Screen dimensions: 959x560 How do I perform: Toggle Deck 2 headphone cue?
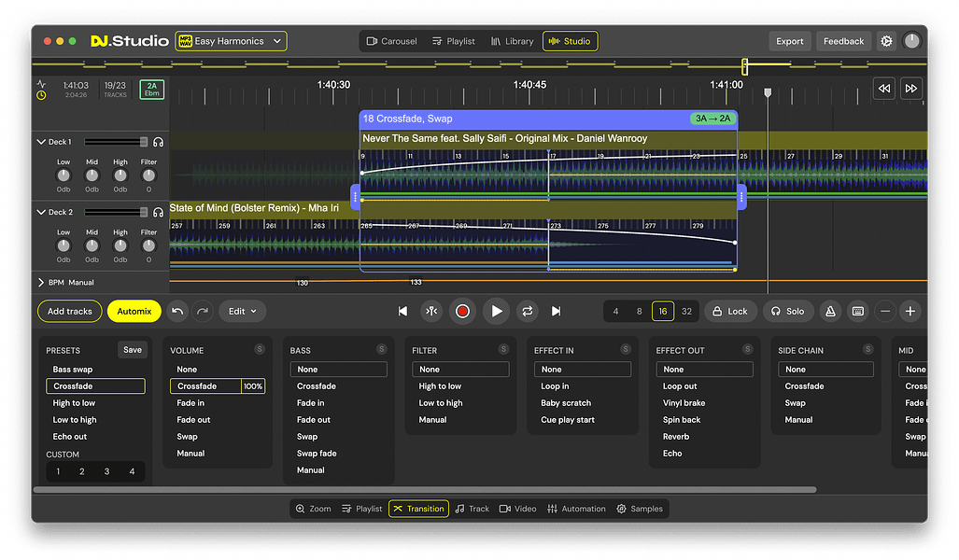(159, 212)
